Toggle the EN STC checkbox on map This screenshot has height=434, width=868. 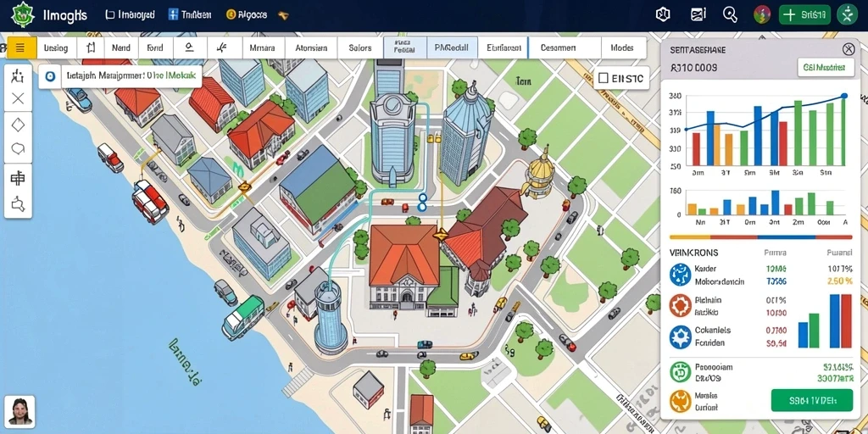click(604, 79)
